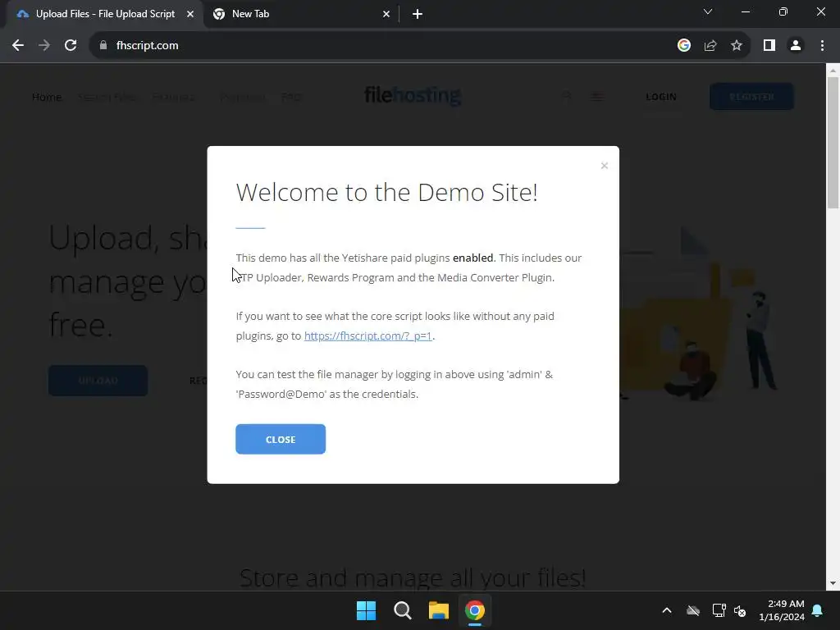
Task: Click the word 'enabled' in the dialog text
Action: (473, 258)
